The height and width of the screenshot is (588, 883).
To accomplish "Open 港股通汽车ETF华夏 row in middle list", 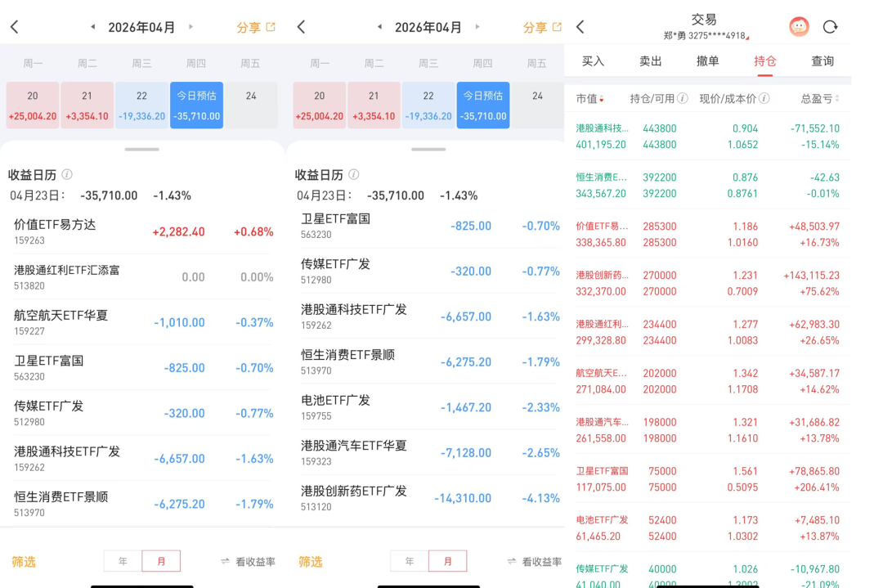I will pyautogui.click(x=430, y=452).
